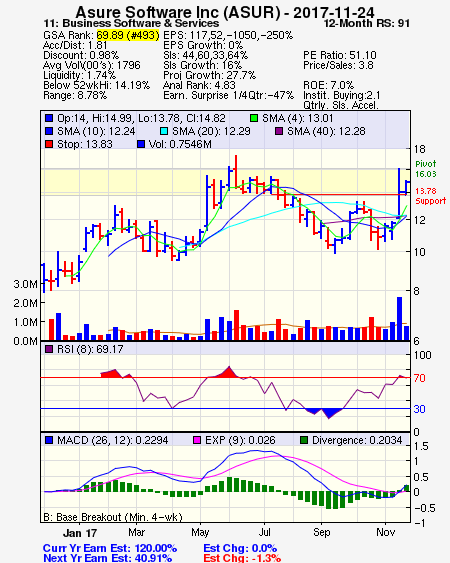
Task: Click the purple RSI (8) legend swatch
Action: coord(49,349)
